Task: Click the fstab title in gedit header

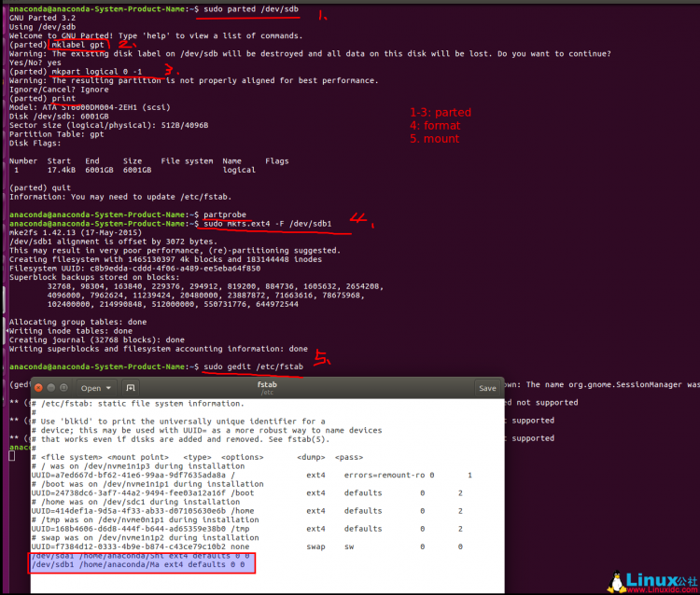Action: [267, 384]
